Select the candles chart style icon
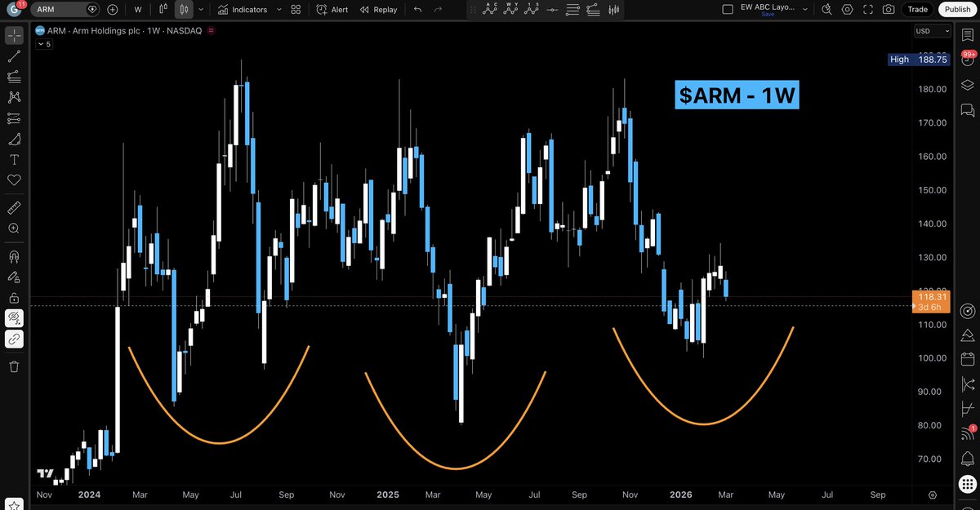Image resolution: width=980 pixels, height=510 pixels. click(x=184, y=10)
